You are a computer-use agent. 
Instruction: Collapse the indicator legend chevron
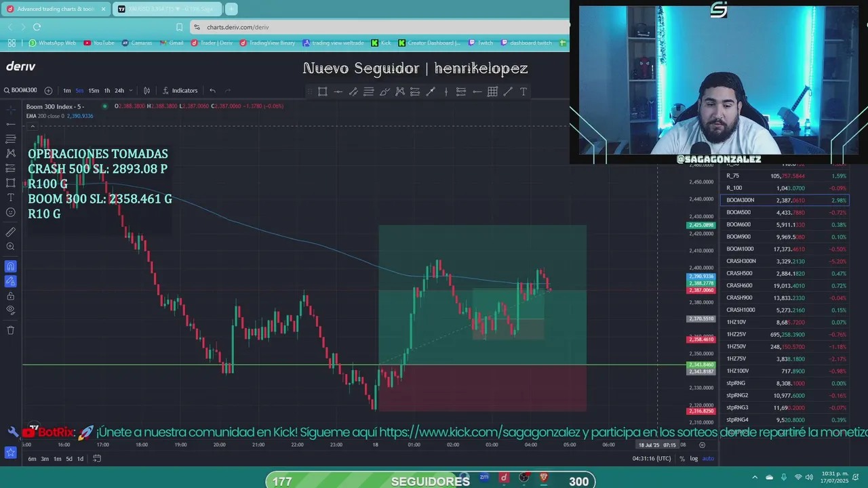32,126
